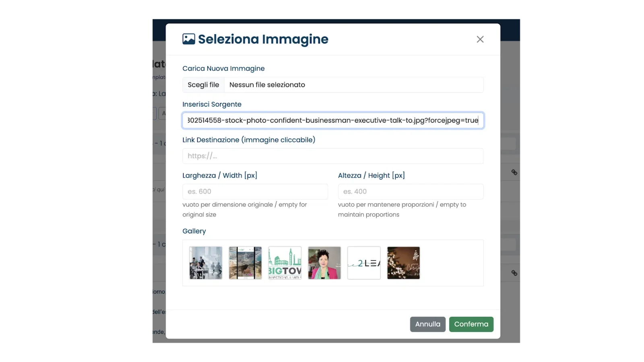644x362 pixels.
Task: Click the 'Inserisci Sorgente' label
Action: [x=212, y=104]
